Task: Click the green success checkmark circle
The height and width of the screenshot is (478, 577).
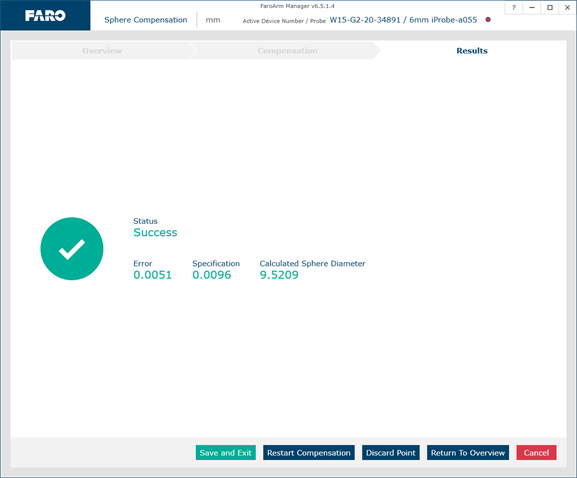Action: pos(72,249)
